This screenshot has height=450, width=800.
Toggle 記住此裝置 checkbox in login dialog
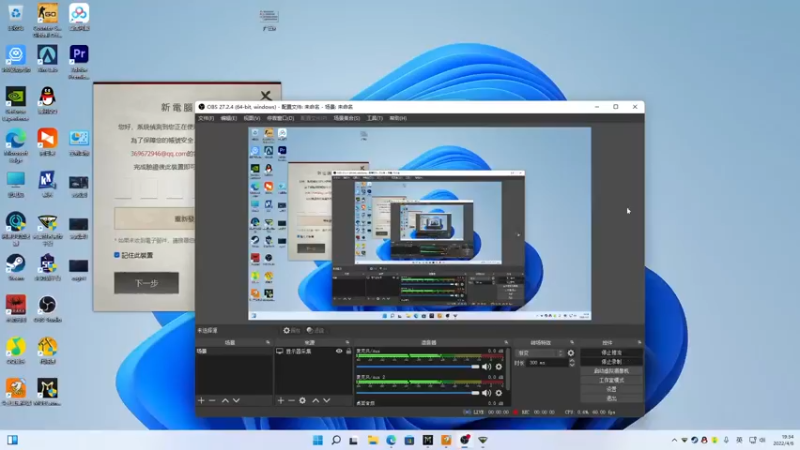(x=117, y=255)
